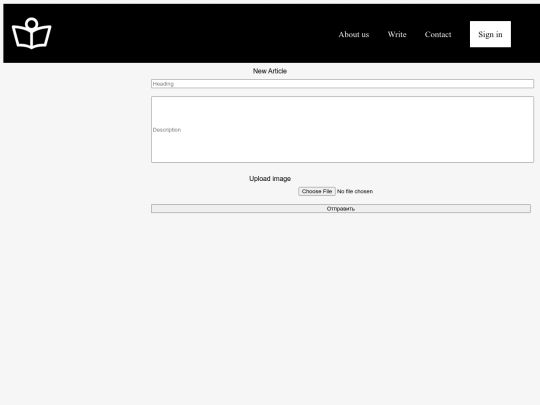Click the New Article title text
The image size is (540, 405).
(270, 71)
